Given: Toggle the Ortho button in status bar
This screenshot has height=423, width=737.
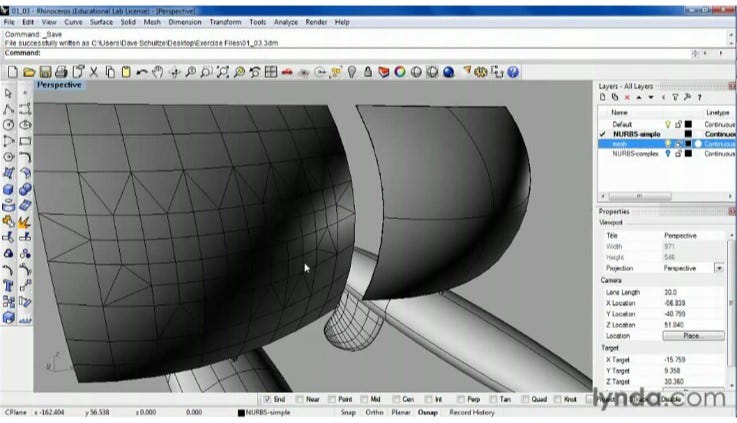Looking at the screenshot, I should 375,411.
